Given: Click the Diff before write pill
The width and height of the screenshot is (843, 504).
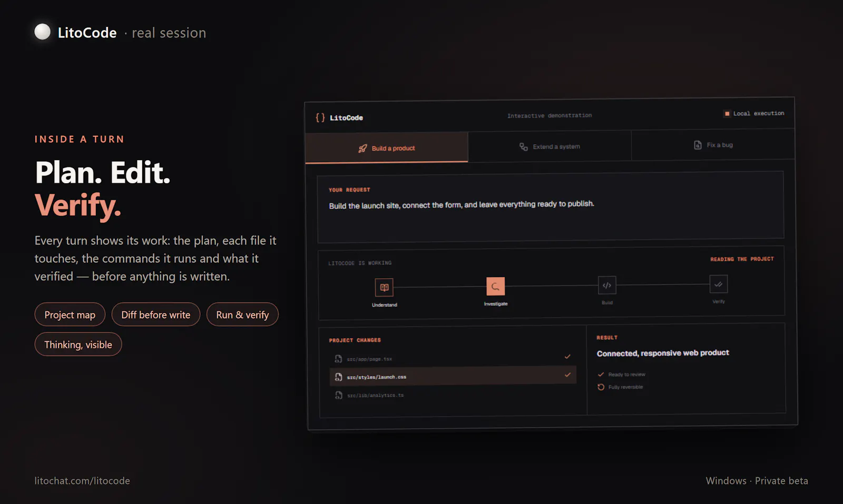Looking at the screenshot, I should pyautogui.click(x=156, y=315).
